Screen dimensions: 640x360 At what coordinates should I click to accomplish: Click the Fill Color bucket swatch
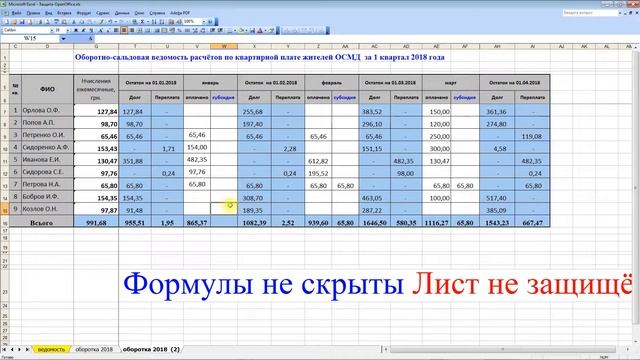point(241,30)
